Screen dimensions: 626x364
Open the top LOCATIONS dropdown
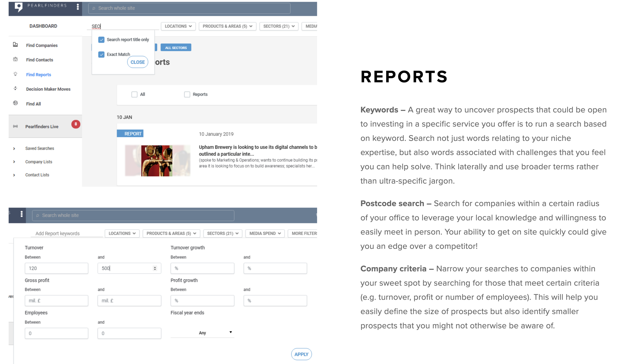click(x=178, y=26)
